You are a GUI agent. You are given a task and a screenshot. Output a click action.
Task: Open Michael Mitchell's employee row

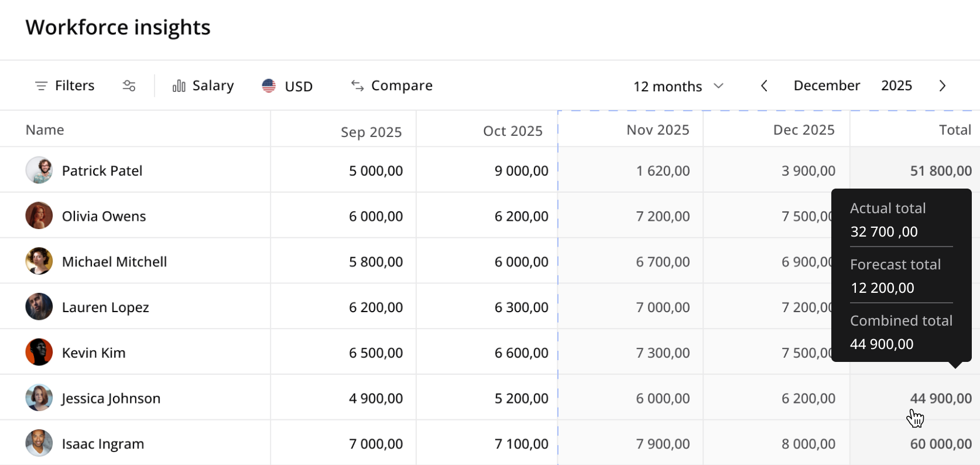click(x=114, y=262)
